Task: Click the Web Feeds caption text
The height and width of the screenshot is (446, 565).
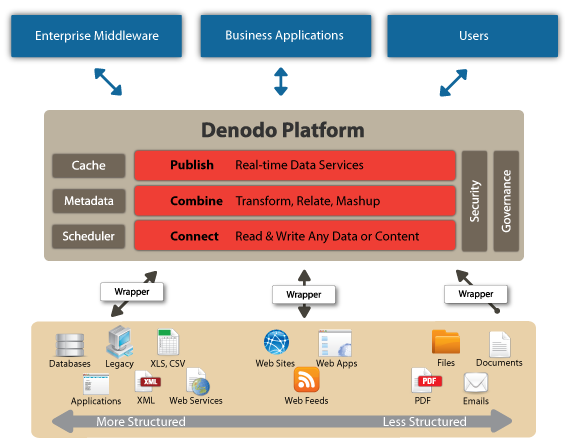Action: pos(306,401)
